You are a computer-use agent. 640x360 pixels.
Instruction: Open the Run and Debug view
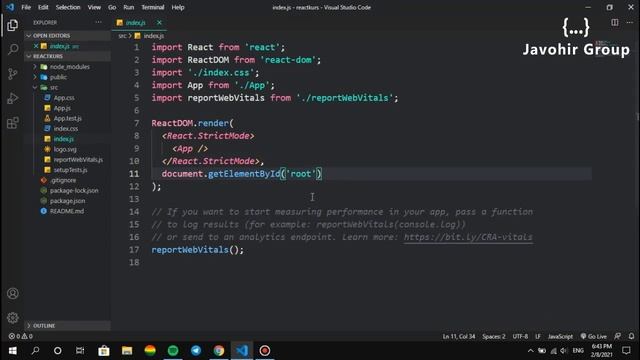pyautogui.click(x=13, y=98)
